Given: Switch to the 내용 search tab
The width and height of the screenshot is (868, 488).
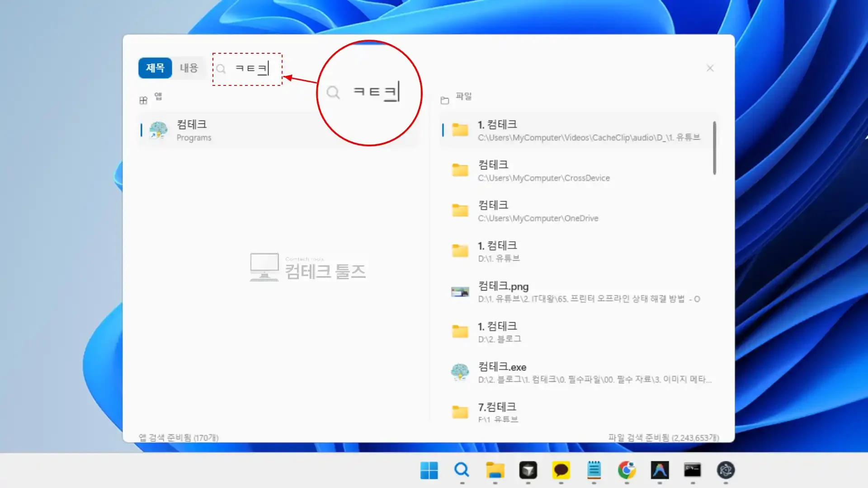Looking at the screenshot, I should pos(189,68).
